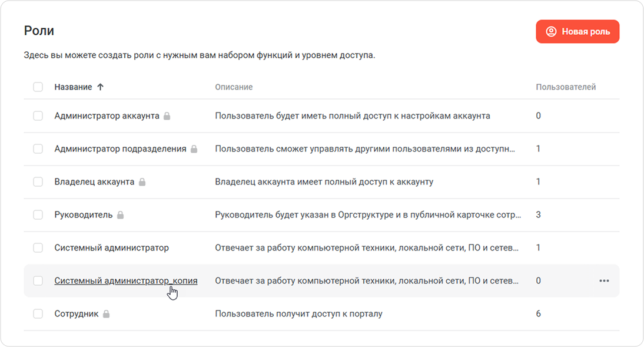Click the lock icon next to Владелец аккаунта
This screenshot has height=347, width=644.
[142, 181]
